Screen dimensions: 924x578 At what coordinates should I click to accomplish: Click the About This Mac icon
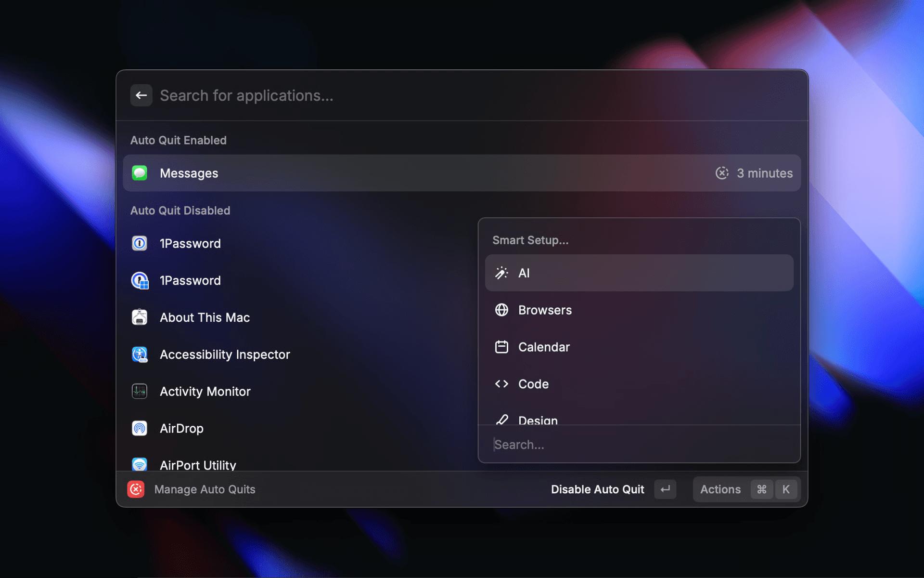[x=140, y=317]
